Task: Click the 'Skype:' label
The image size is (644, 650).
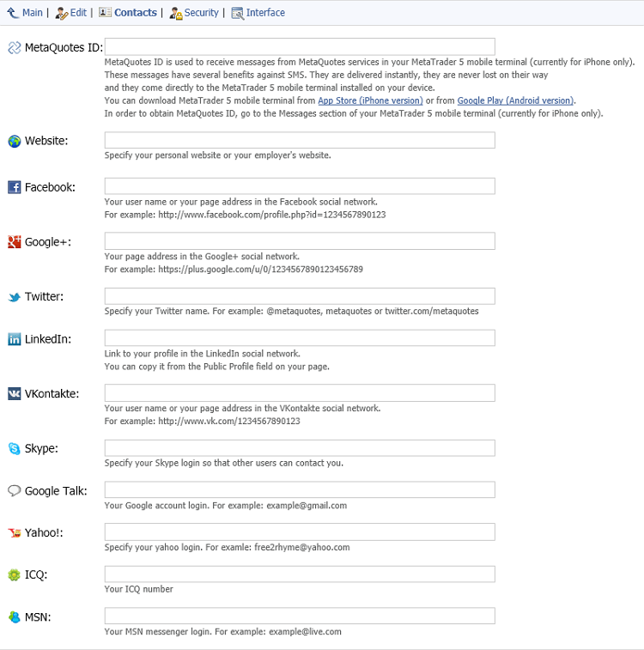Action: pos(41,448)
